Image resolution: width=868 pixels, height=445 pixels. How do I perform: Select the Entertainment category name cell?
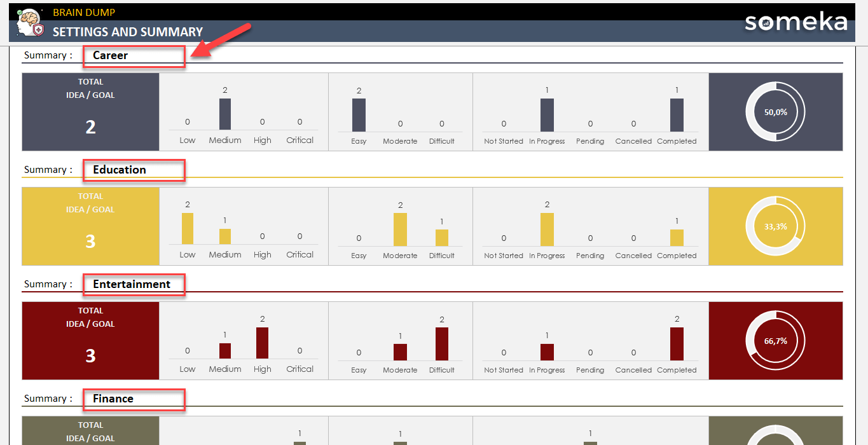pos(134,285)
